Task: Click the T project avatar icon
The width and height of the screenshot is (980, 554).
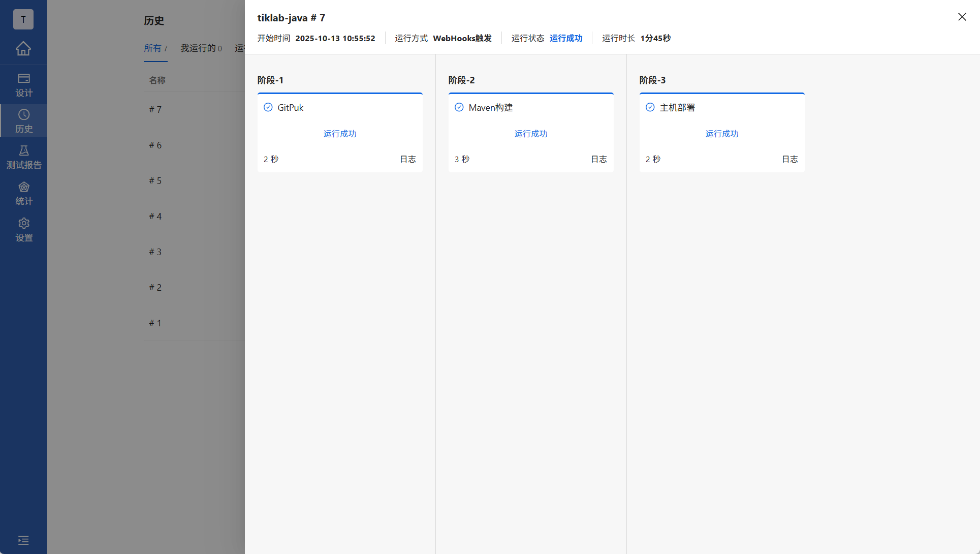Action: coord(23,19)
